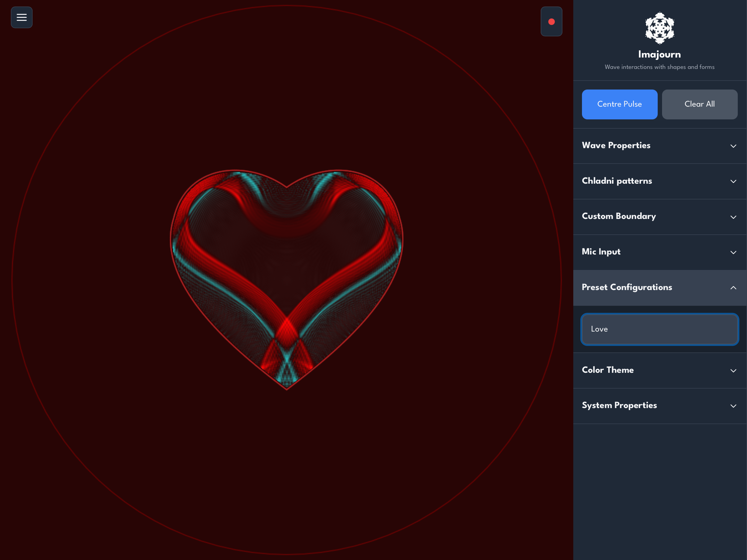The width and height of the screenshot is (747, 560).
Task: Collapse the Preset Configurations section
Action: [627, 287]
